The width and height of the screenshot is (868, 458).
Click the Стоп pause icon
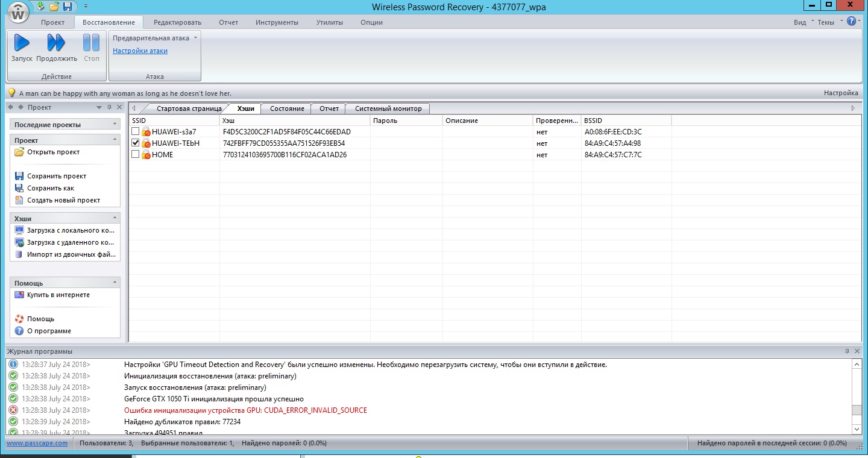[92, 43]
